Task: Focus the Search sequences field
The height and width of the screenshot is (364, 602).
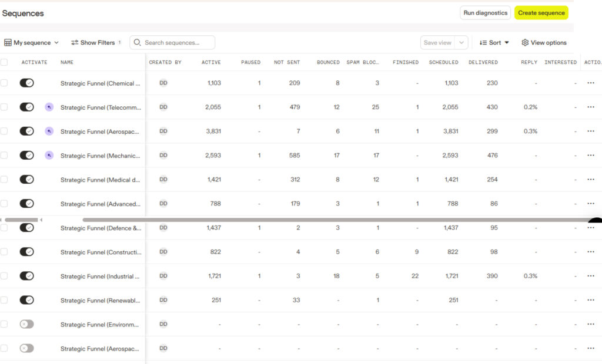Action: point(172,43)
